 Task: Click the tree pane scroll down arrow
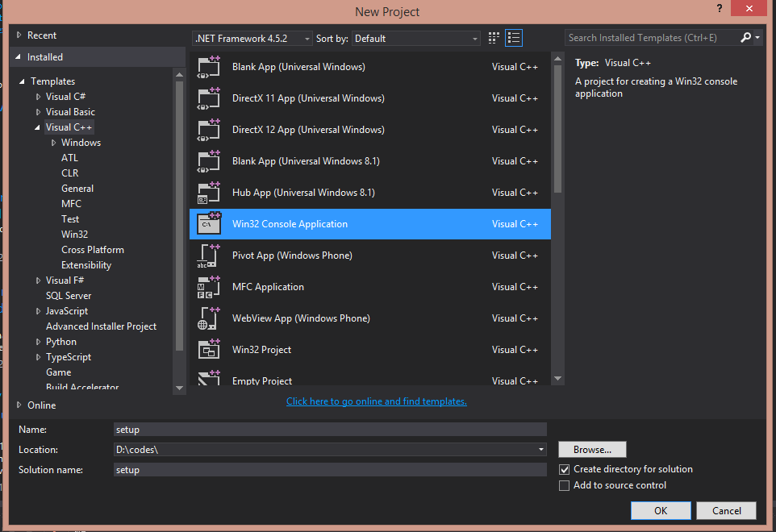[180, 389]
